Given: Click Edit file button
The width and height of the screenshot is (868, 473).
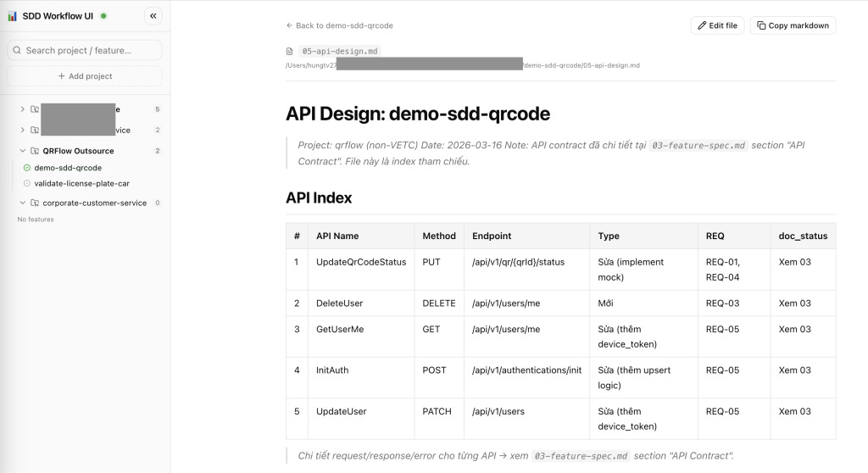Looking at the screenshot, I should coord(717,25).
